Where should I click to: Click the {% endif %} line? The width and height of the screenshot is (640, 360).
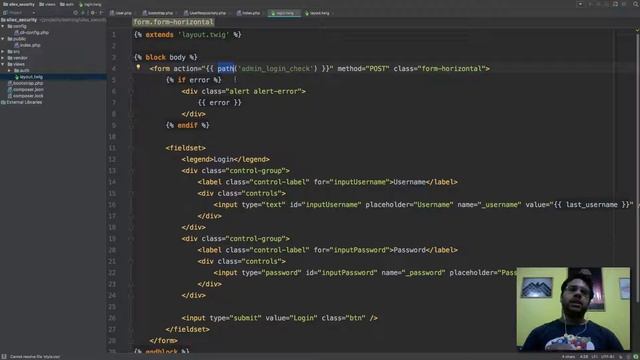(x=188, y=125)
